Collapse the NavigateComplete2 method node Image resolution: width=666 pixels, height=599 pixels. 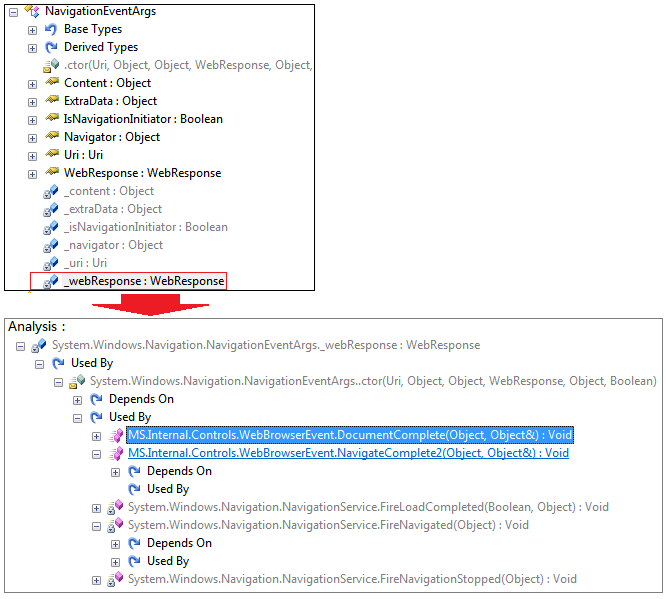click(x=96, y=453)
